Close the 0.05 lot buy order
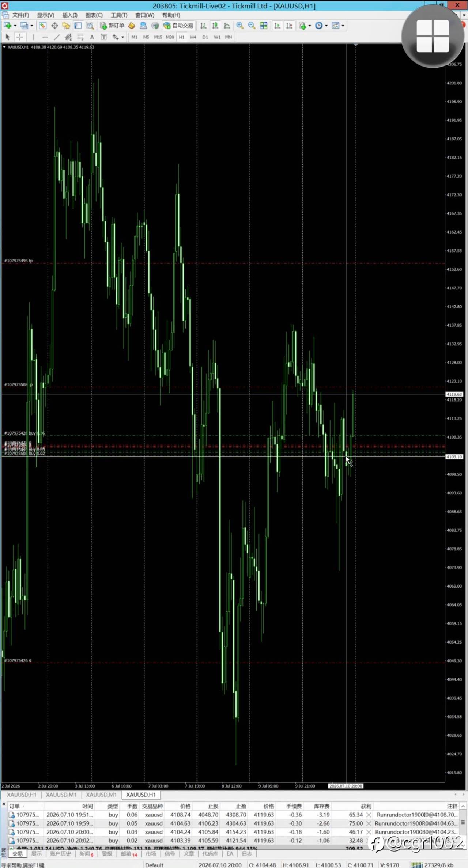The height and width of the screenshot is (868, 468). pos(369,823)
